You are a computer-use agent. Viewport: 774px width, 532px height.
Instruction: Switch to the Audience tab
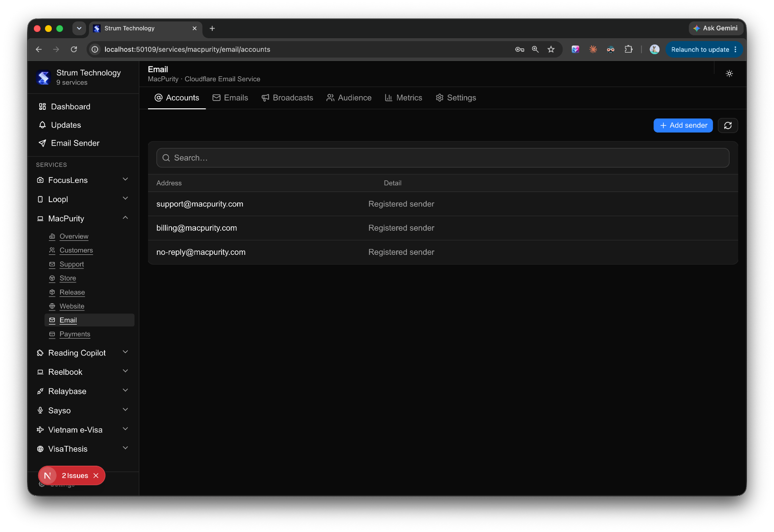[x=349, y=98]
